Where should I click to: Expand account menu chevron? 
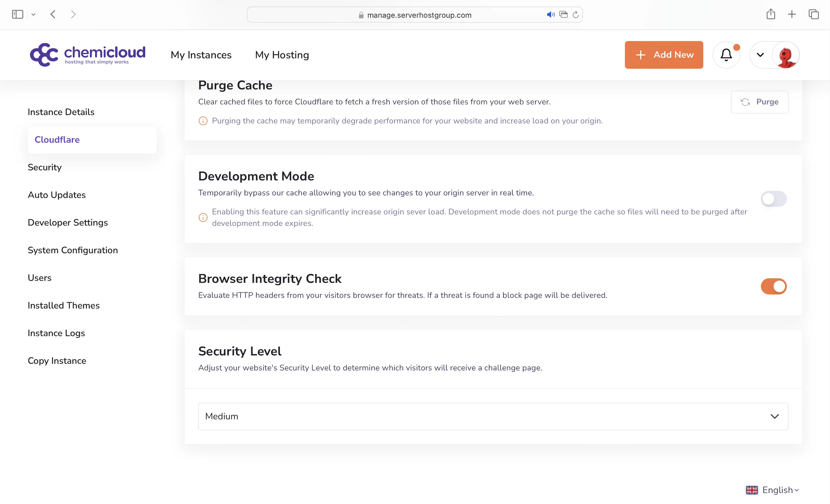(x=760, y=55)
